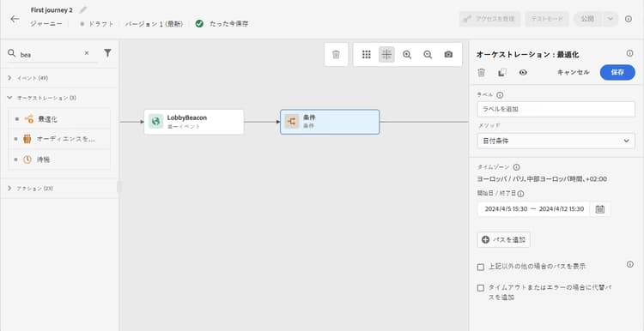Edit the First journey 2 name pencil
The width and height of the screenshot is (644, 331).
[83, 9]
